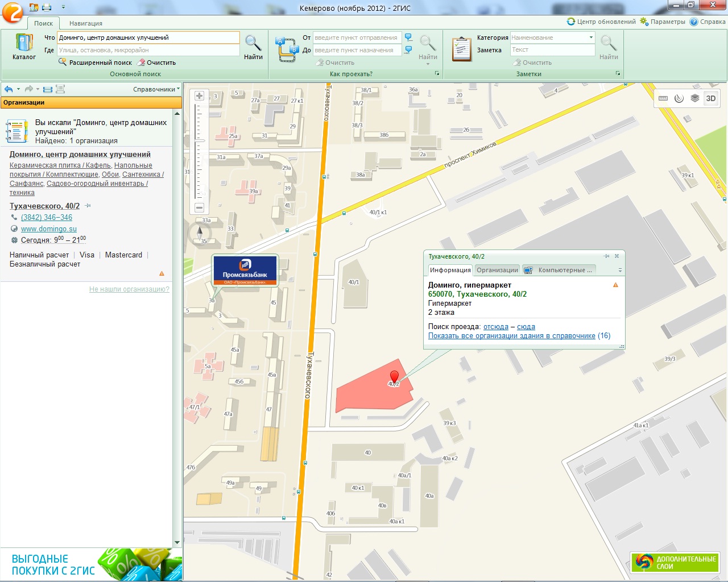
Task: Click the red map marker pin
Action: coord(394,377)
